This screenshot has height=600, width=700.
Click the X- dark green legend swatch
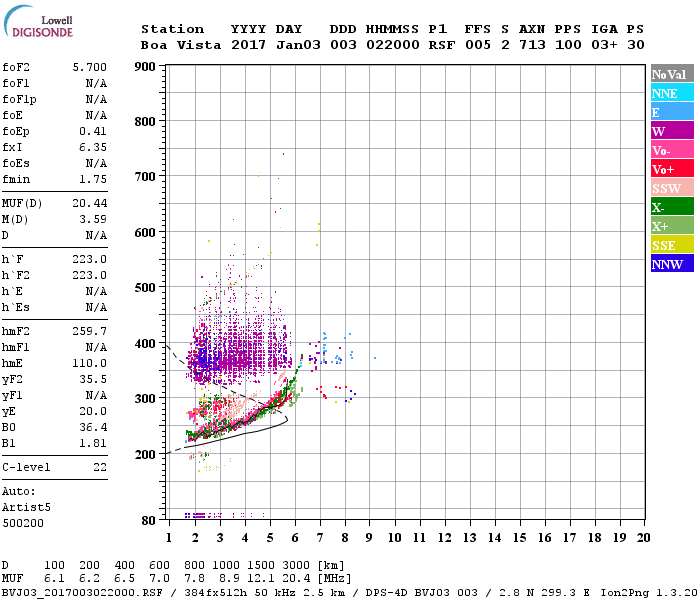671,207
